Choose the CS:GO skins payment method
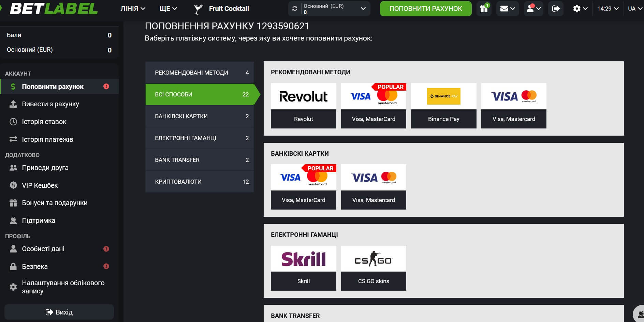This screenshot has width=644, height=322. [x=374, y=268]
